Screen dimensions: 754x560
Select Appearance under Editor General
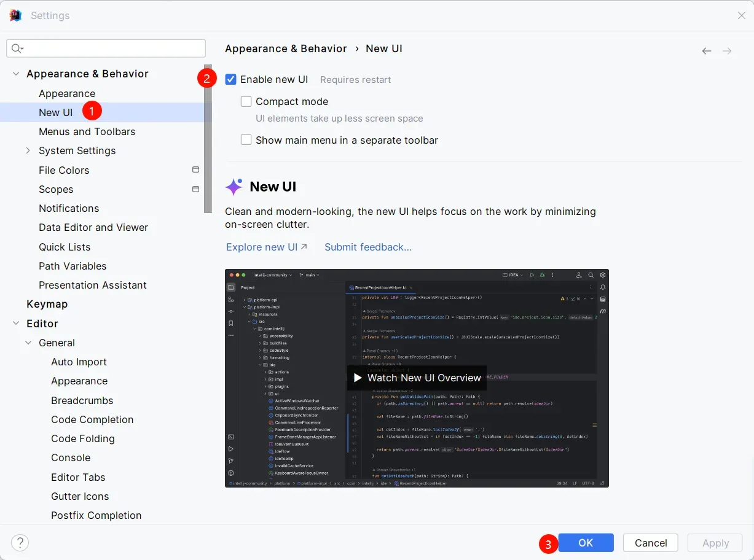pos(79,381)
